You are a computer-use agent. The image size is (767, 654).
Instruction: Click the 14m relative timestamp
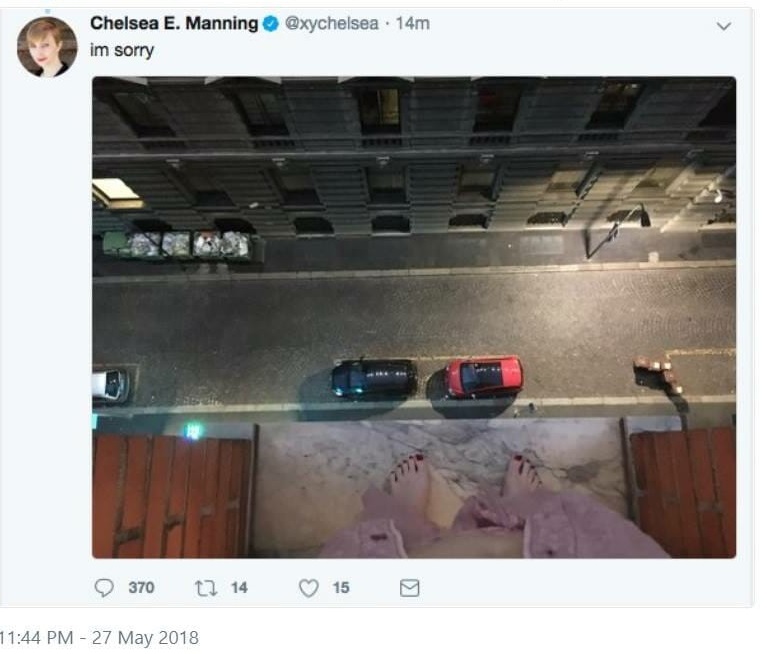(x=413, y=23)
